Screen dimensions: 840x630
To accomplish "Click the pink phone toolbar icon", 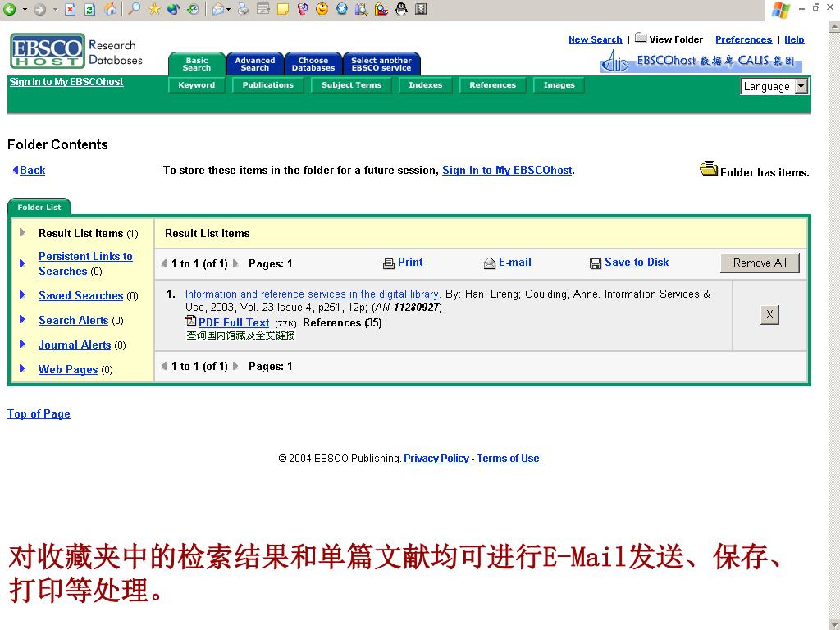I will click(302, 8).
